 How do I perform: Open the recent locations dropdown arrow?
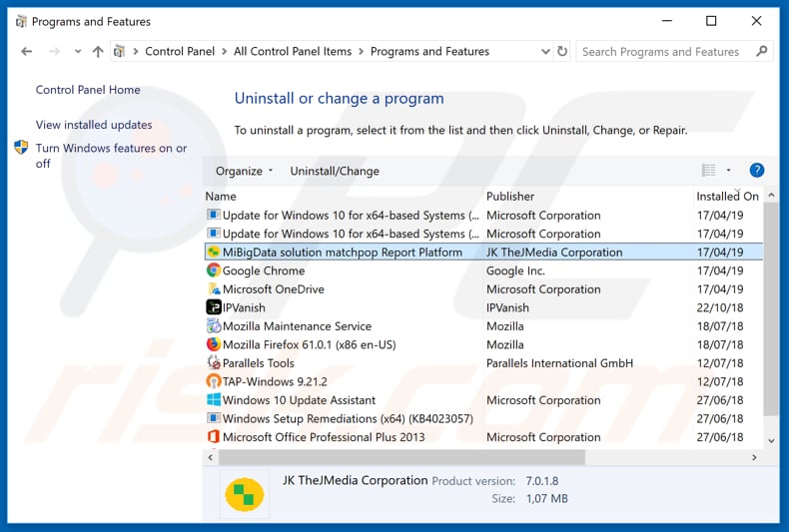click(x=78, y=51)
